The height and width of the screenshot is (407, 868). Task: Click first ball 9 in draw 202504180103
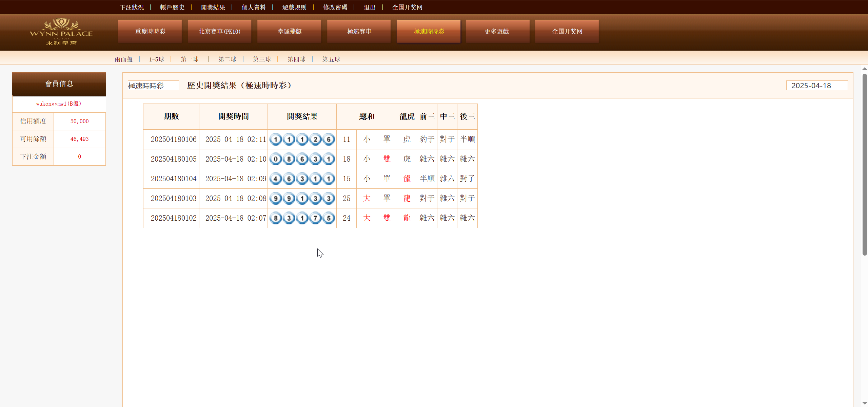tap(276, 199)
